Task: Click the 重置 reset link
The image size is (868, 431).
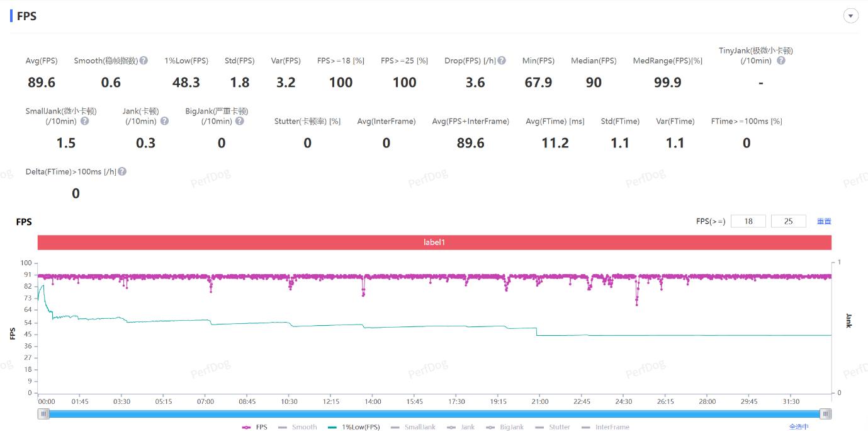Action: [824, 221]
